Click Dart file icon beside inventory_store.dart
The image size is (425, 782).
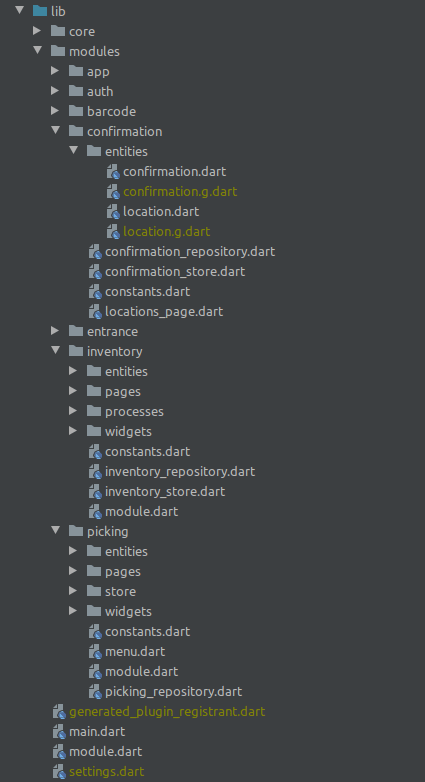click(x=95, y=492)
